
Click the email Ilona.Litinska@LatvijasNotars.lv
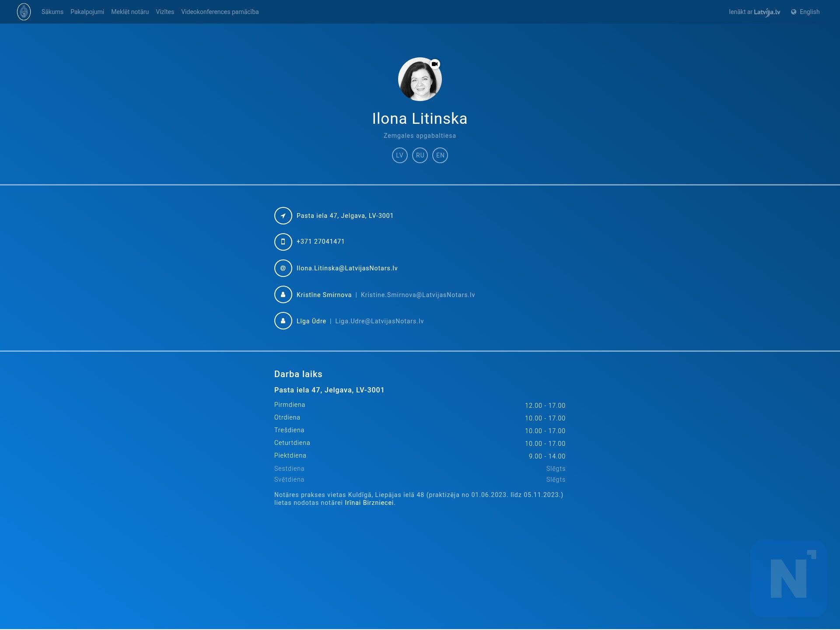point(347,268)
